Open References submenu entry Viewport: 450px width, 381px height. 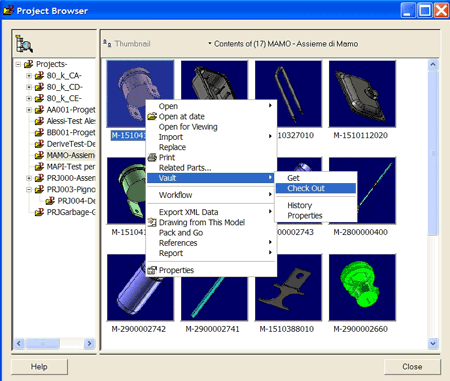click(211, 243)
